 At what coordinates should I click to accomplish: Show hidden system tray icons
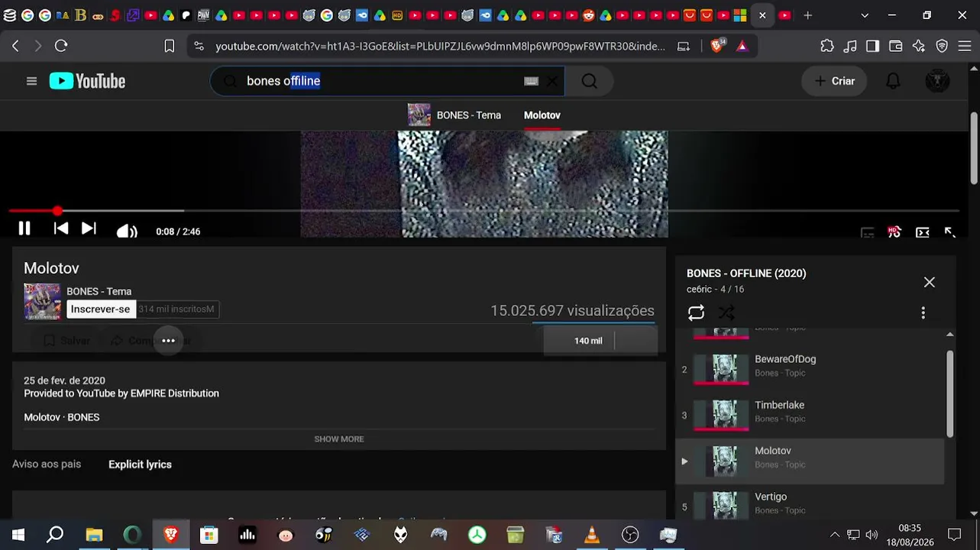pos(834,535)
